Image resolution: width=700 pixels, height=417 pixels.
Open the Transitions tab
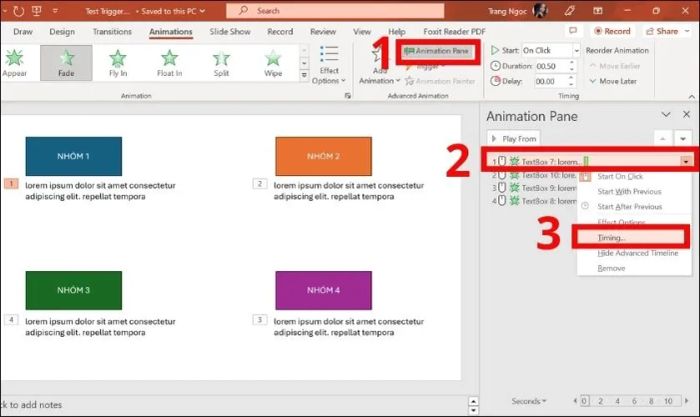[112, 32]
